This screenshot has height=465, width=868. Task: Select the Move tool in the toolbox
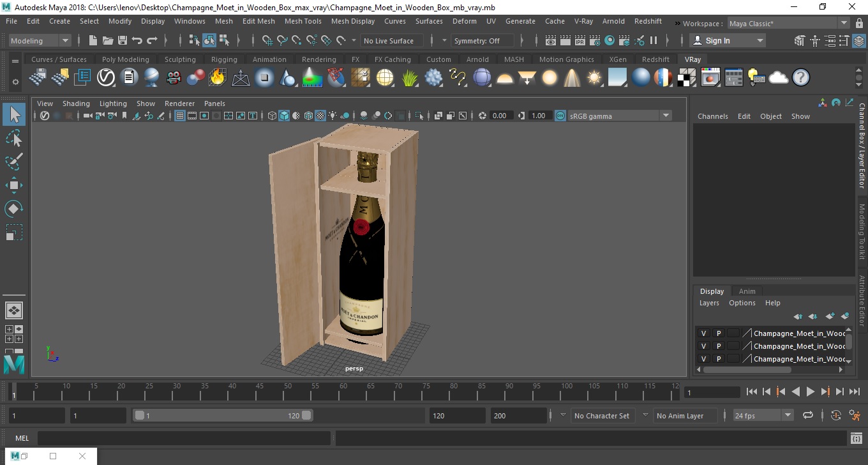[14, 185]
